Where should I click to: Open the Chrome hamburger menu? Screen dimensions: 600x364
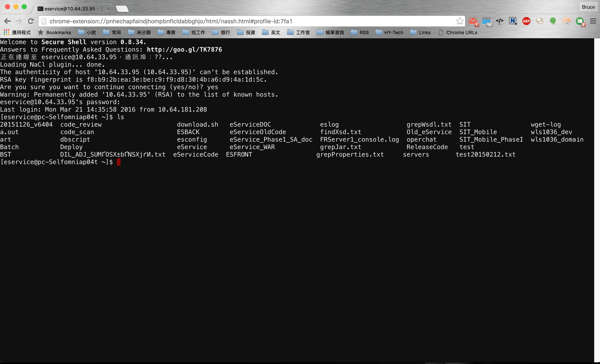pos(593,21)
